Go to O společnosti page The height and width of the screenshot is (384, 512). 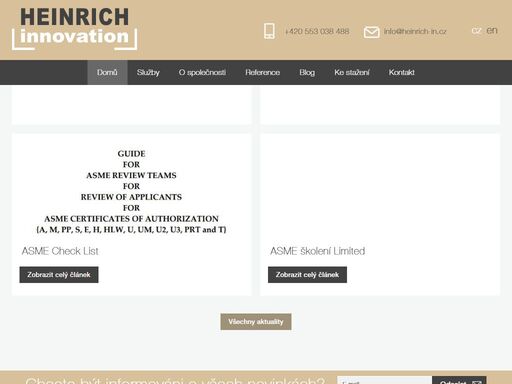point(202,72)
